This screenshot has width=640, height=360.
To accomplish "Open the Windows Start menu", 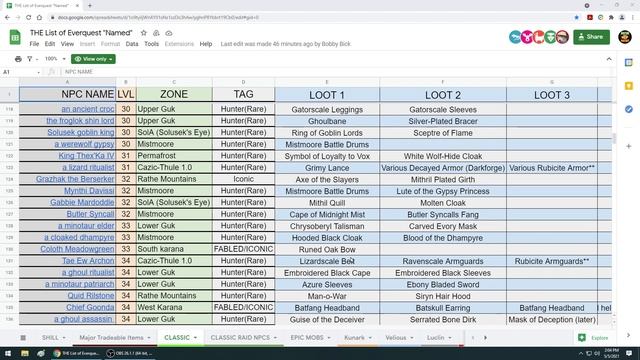I will pos(8,353).
